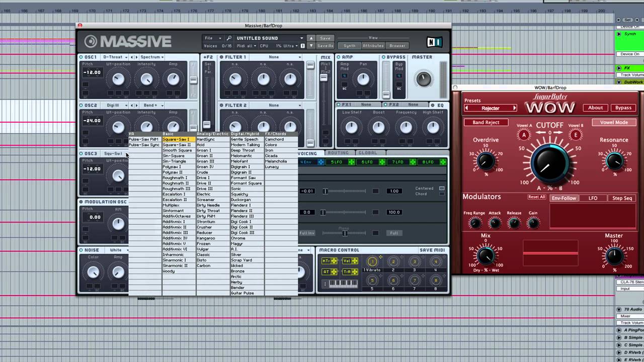Screen dimensions: 644x362
Task: Click Reset All in Modulators
Action: (536, 197)
